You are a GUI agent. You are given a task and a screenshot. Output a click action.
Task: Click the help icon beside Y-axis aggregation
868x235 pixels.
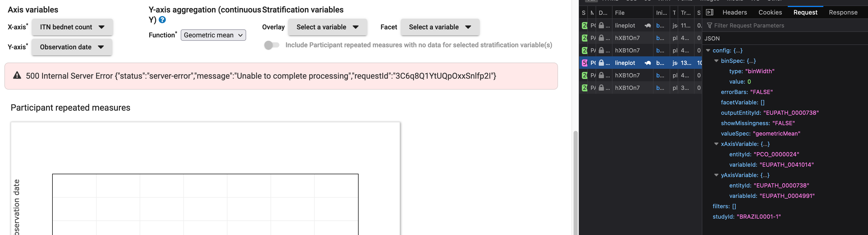point(162,20)
